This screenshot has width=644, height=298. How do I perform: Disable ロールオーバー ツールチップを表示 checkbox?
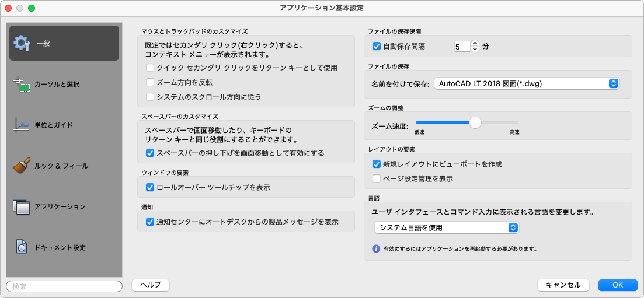pyautogui.click(x=150, y=187)
